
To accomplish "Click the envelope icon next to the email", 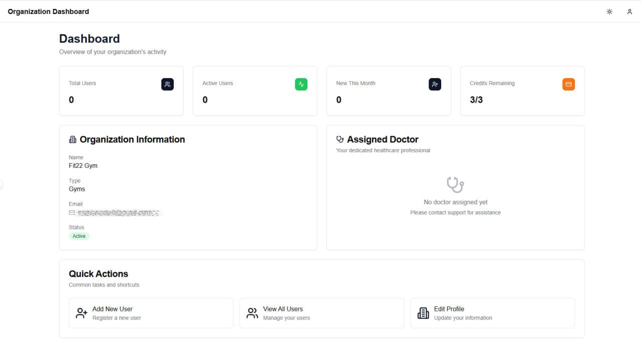I will tap(71, 212).
